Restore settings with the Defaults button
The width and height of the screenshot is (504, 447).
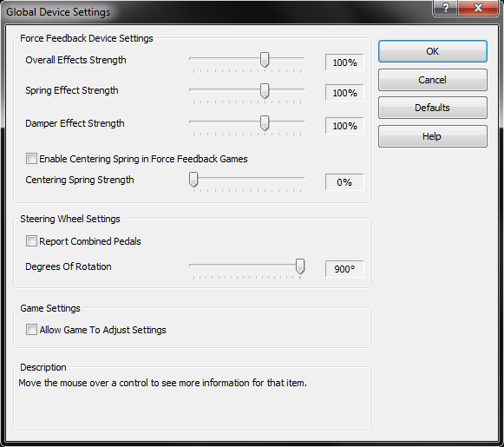click(x=433, y=108)
